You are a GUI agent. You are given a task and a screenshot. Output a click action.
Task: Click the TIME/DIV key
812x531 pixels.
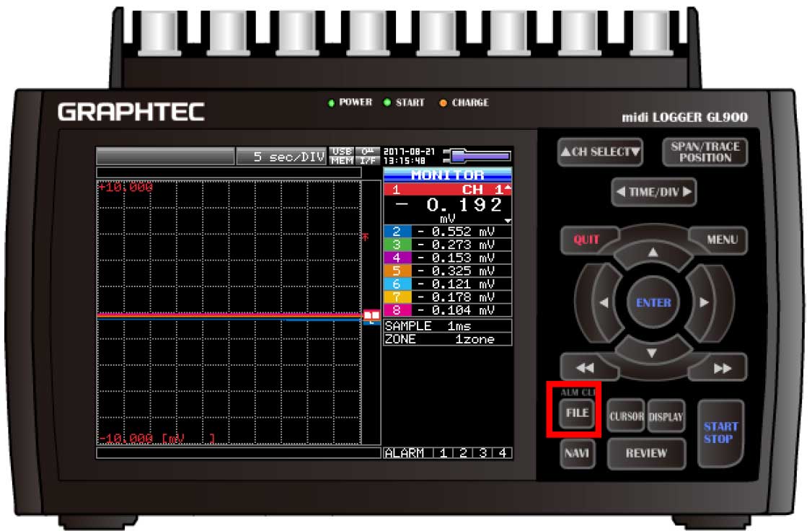(x=653, y=192)
